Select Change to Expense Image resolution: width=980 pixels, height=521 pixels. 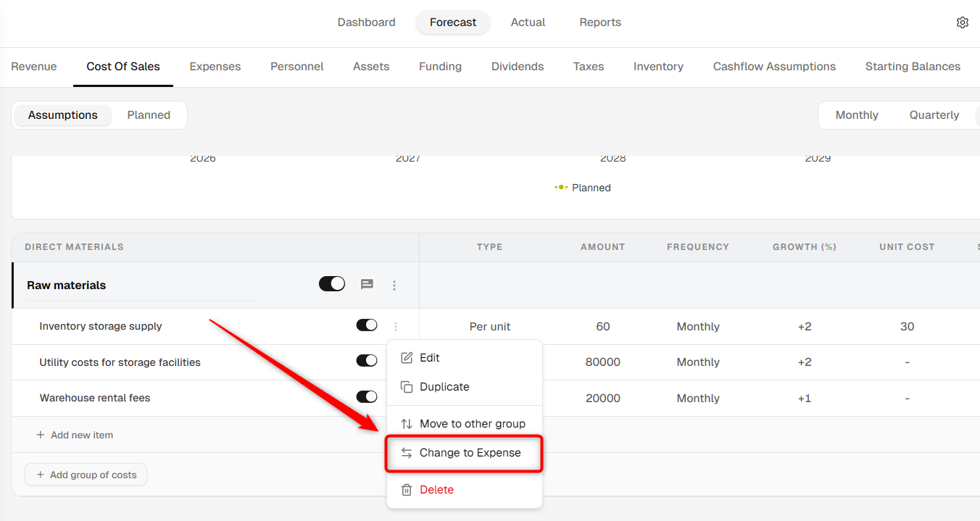point(465,453)
